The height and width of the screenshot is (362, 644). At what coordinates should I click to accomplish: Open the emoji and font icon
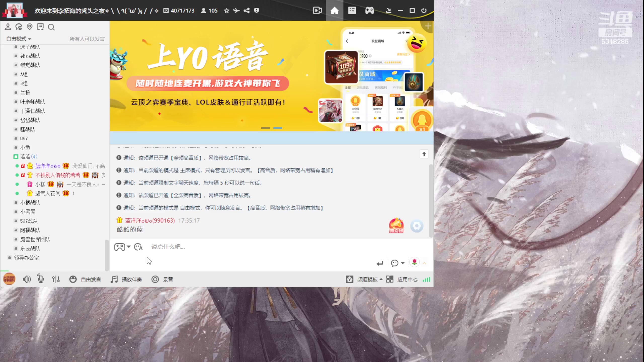pos(138,247)
